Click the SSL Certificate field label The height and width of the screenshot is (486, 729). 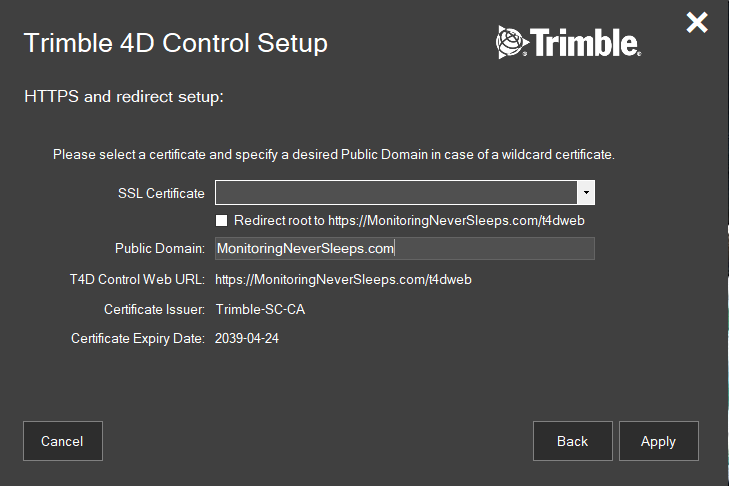point(160,193)
